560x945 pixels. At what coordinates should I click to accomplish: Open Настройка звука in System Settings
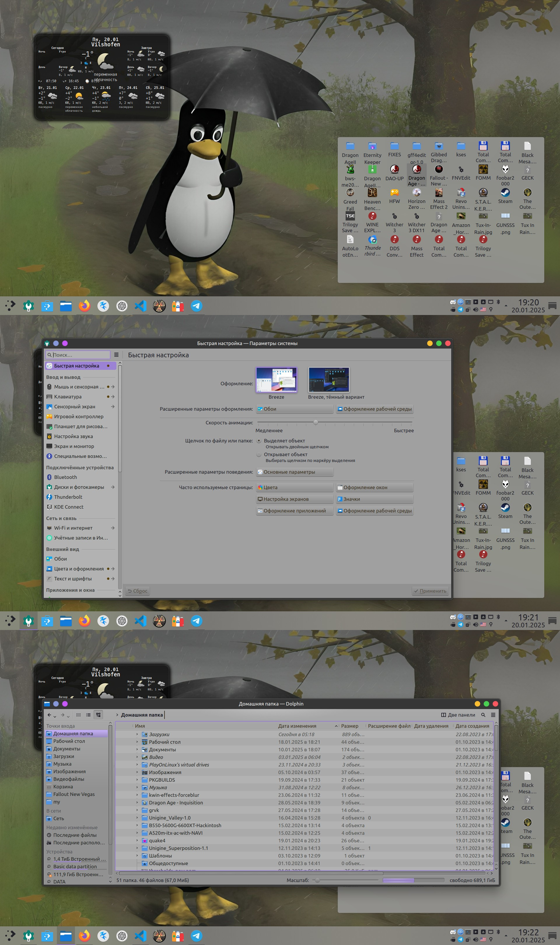[x=81, y=436]
